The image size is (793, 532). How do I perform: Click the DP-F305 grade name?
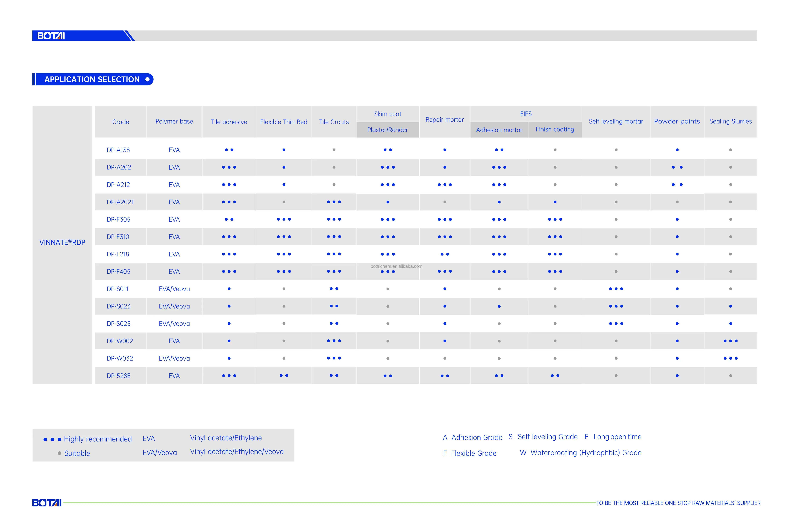tap(118, 219)
